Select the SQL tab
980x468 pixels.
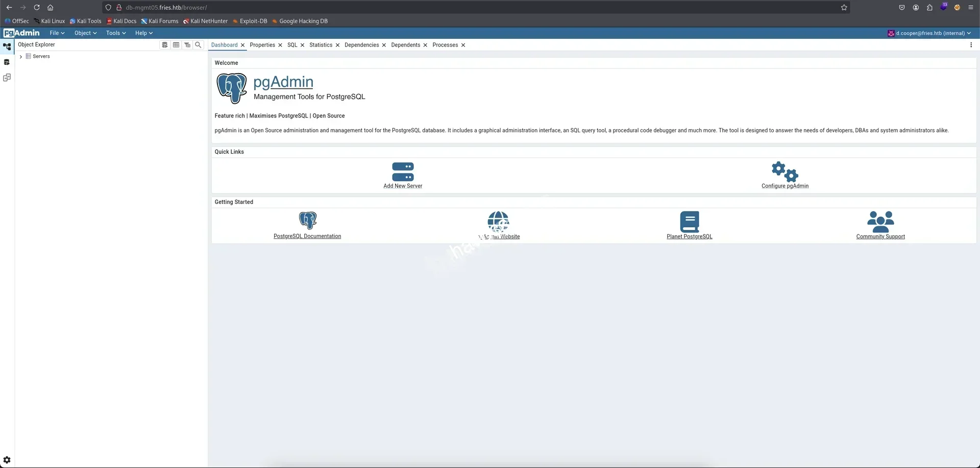[292, 45]
